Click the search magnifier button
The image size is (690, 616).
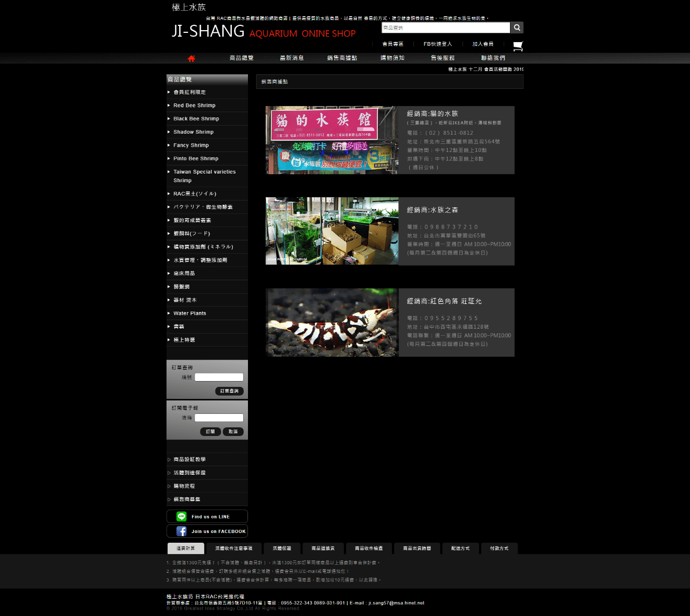point(517,27)
